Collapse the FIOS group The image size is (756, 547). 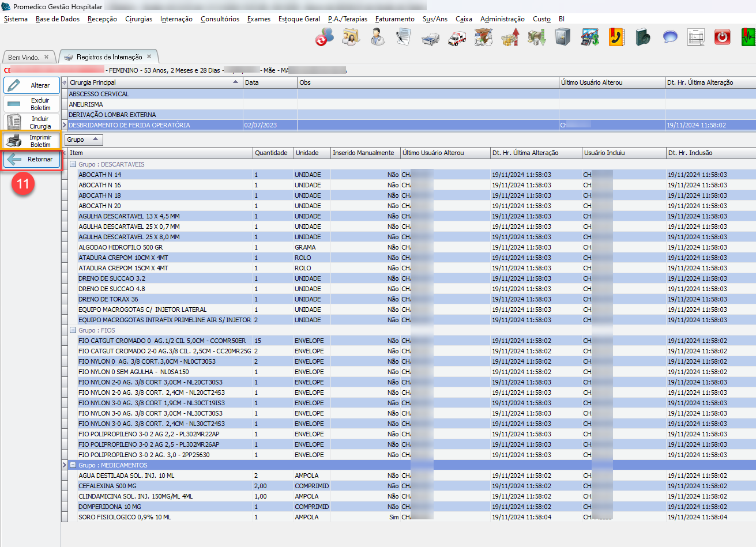[x=73, y=330]
